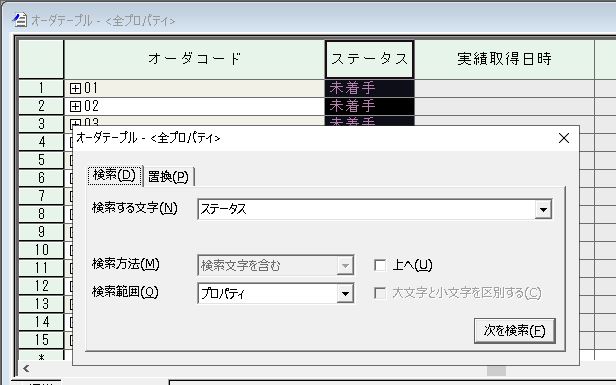Select row header 1
This screenshot has height=385, width=616.
click(x=41, y=88)
